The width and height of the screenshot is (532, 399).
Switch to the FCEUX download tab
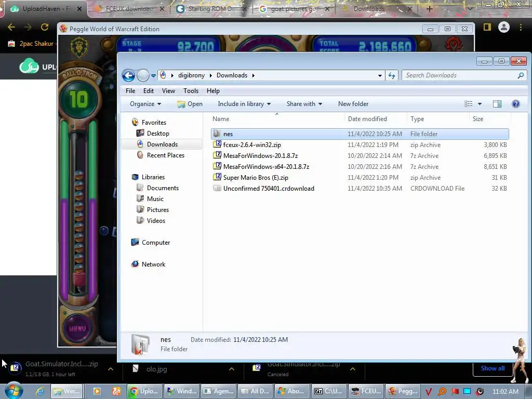click(x=129, y=9)
